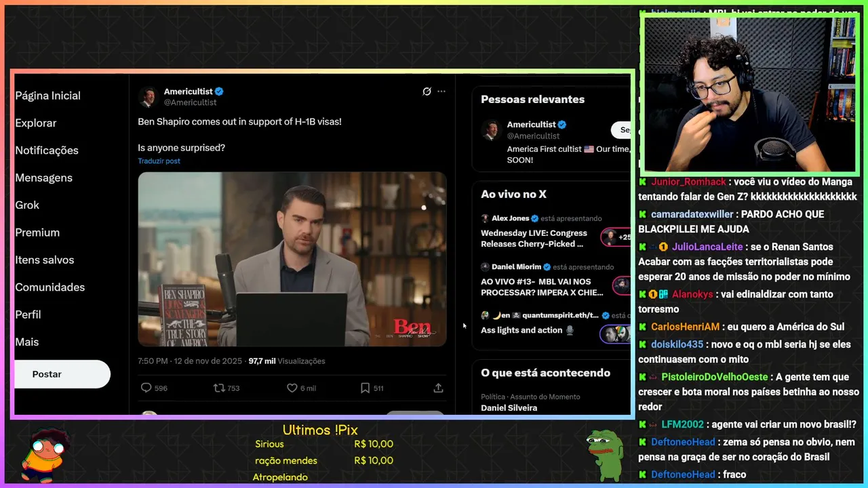This screenshot has height=488, width=868.
Task: Click the Americultist post avatar
Action: click(149, 97)
